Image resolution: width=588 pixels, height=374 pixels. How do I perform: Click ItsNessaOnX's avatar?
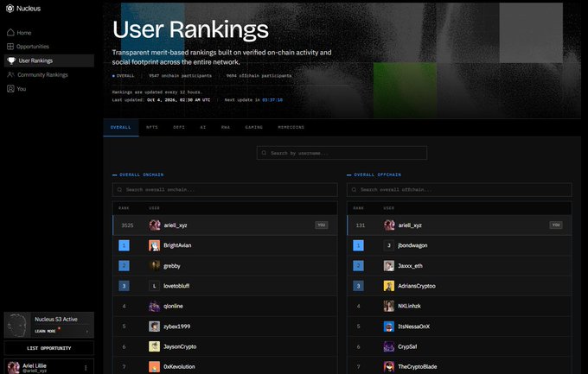(x=389, y=326)
